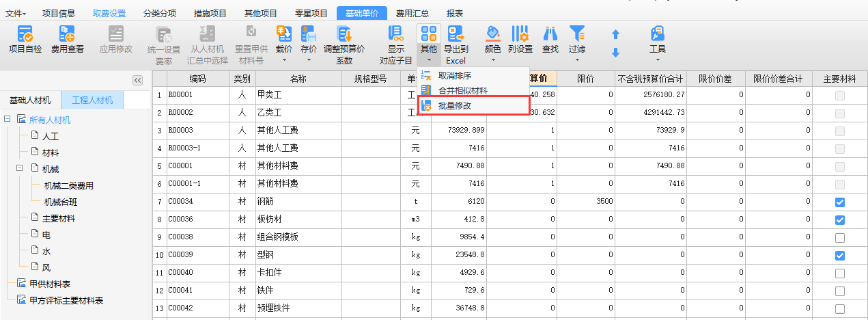Screen dimensions: 868x320
Task: Click 导出到 Excel icon
Action: click(x=456, y=34)
